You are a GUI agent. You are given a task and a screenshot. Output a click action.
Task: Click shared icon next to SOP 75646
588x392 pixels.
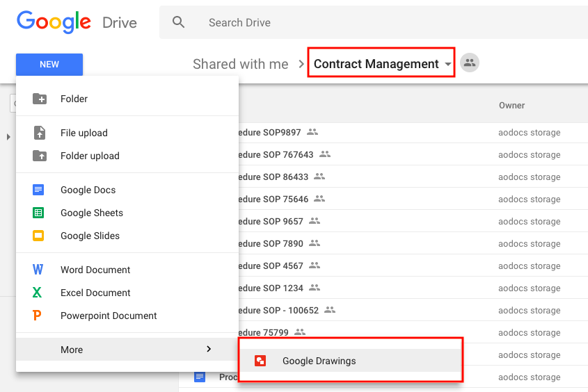pyautogui.click(x=319, y=199)
